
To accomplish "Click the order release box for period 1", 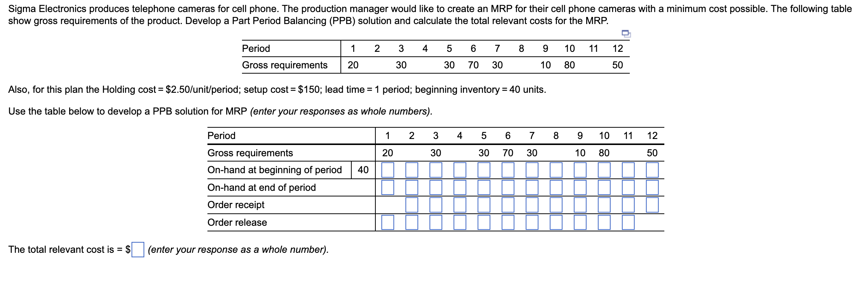I will click(387, 222).
